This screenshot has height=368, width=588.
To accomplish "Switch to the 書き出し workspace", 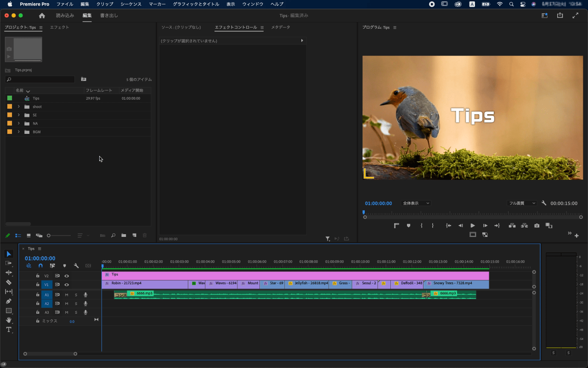I will pyautogui.click(x=109, y=16).
